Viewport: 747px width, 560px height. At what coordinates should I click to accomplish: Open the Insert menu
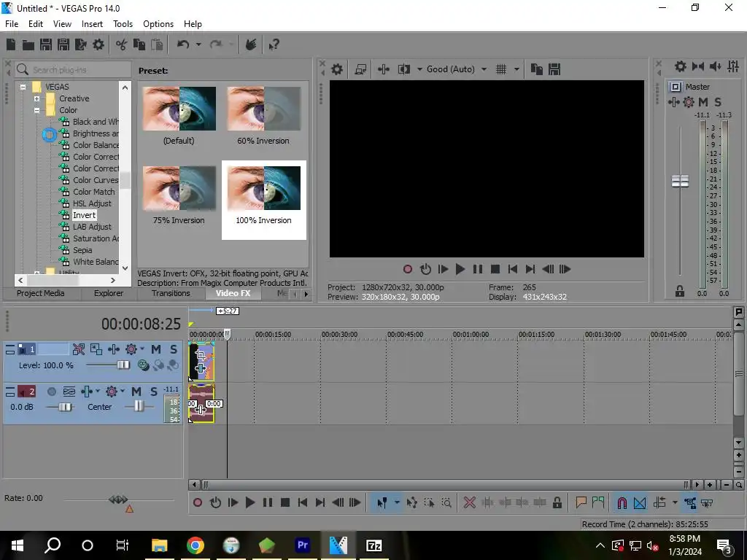(92, 24)
